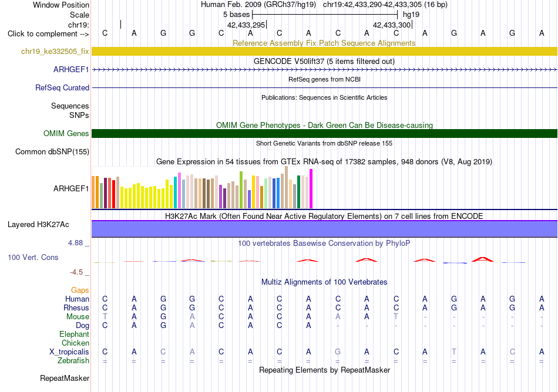This screenshot has height=392, width=558.
Task: Click the ARHGEF1 GTEx expression label
Action: tap(71, 188)
